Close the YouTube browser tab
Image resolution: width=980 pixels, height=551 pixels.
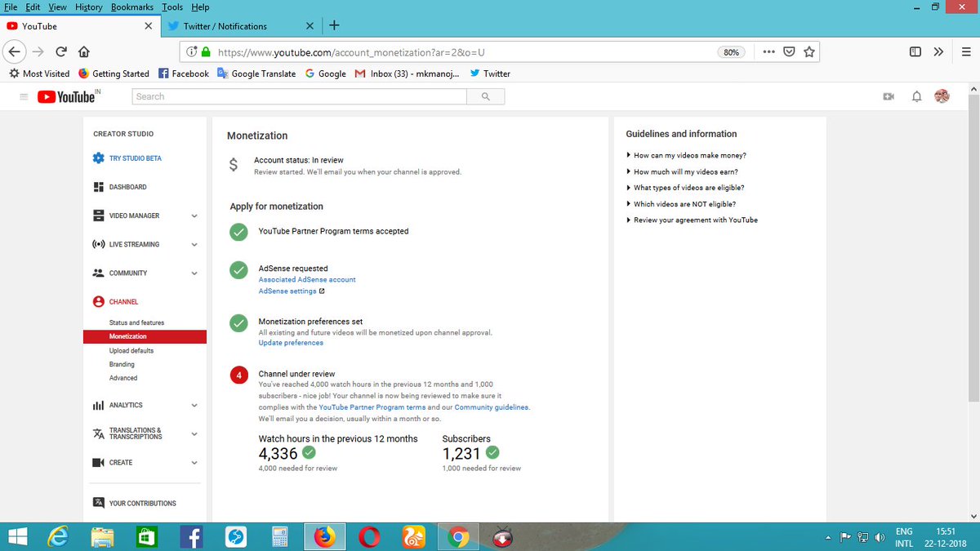148,26
